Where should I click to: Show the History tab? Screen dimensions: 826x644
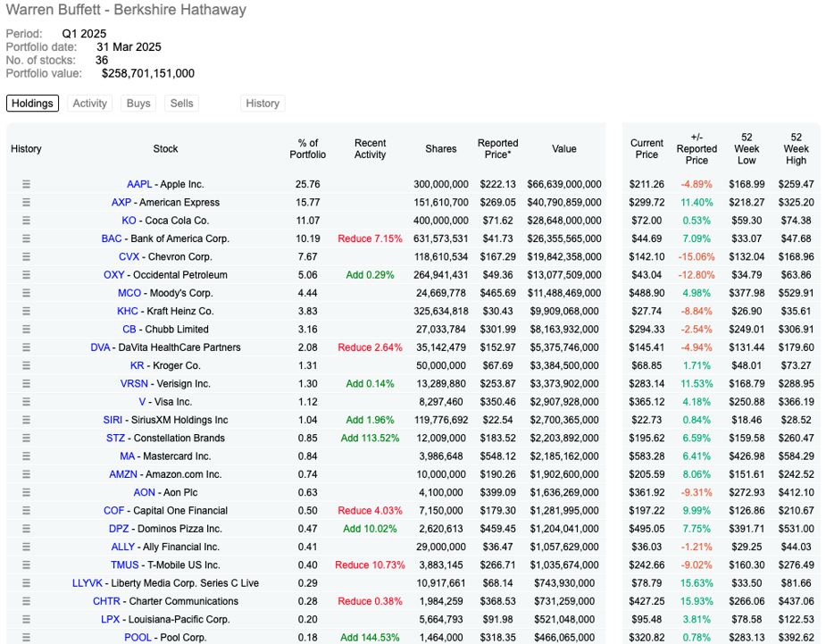point(263,104)
